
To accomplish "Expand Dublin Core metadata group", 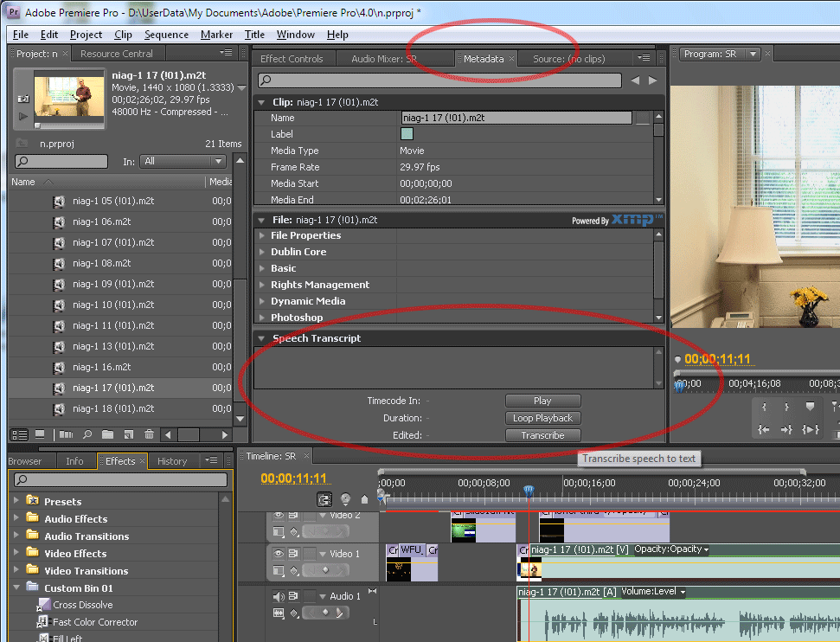I will tap(262, 252).
